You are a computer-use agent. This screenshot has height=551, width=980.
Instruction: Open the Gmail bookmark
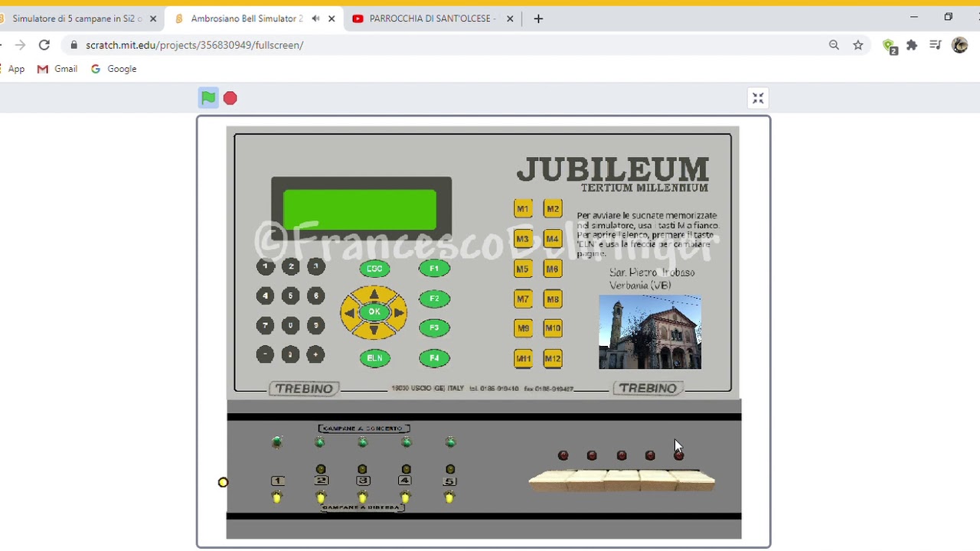tap(57, 69)
